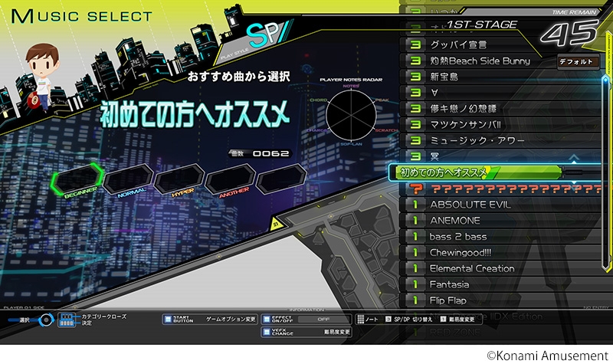Click the seven-key button layout icon
The width and height of the screenshot is (613, 364).
(67, 320)
